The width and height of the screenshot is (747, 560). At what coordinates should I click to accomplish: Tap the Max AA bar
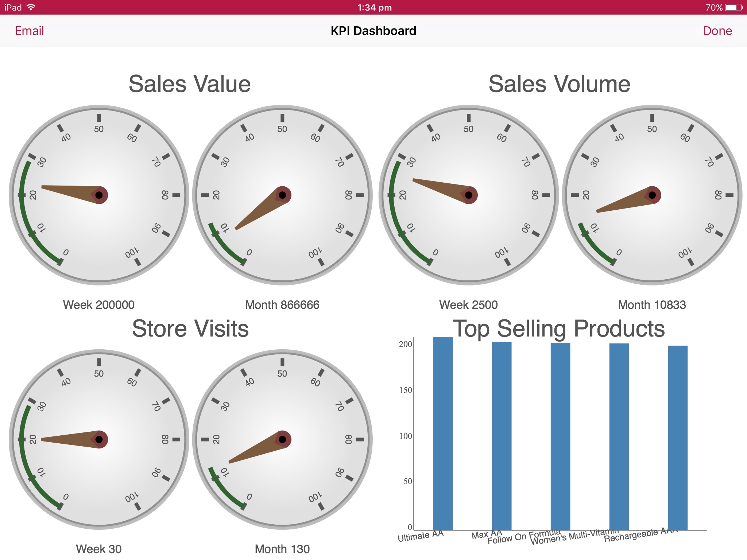point(502,436)
